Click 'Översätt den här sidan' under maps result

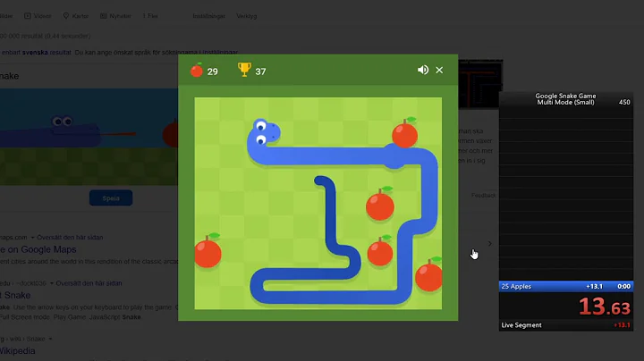coord(70,238)
